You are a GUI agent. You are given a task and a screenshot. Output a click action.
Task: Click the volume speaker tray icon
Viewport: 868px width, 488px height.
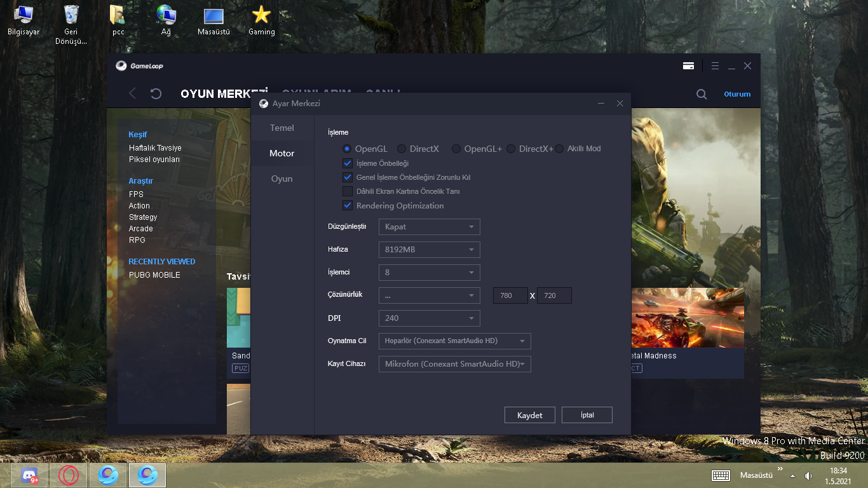808,475
